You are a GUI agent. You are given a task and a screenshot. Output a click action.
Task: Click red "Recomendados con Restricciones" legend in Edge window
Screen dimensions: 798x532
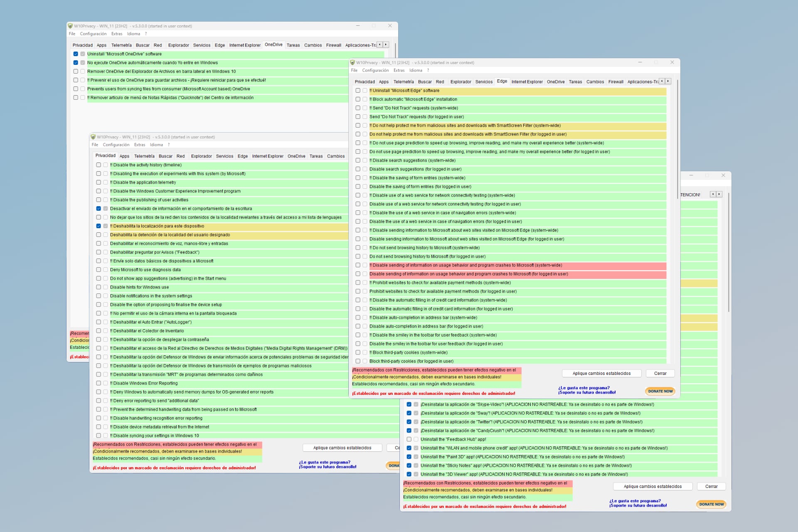click(x=434, y=370)
